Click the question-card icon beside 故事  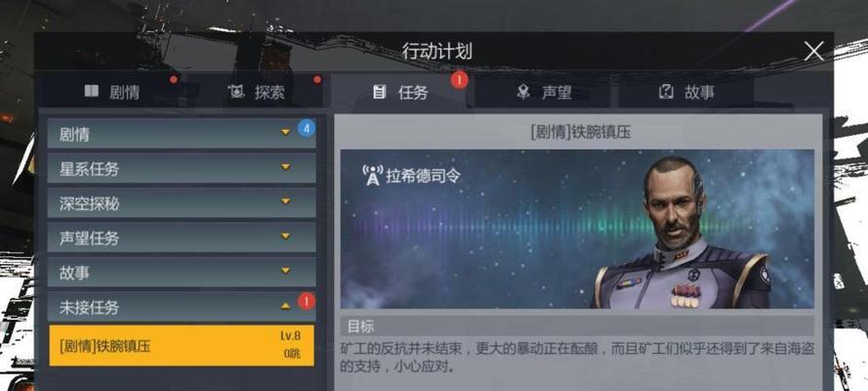pos(666,92)
